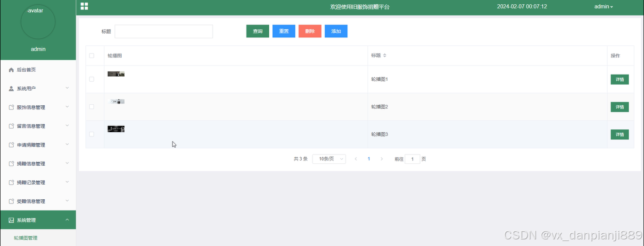Viewport: 644px width, 246px height.
Task: Collapse the 系统管理 menu chevron
Action: [67, 220]
